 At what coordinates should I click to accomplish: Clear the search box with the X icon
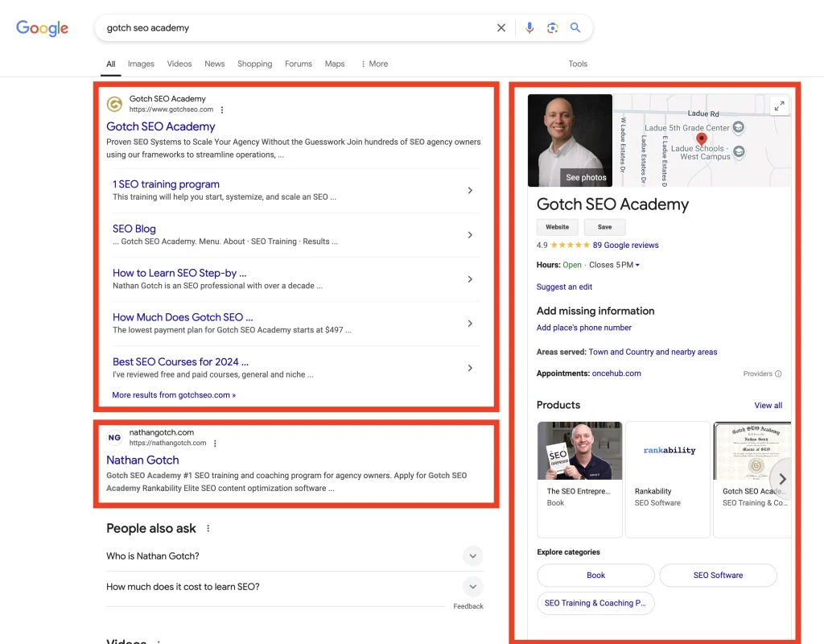[x=501, y=28]
